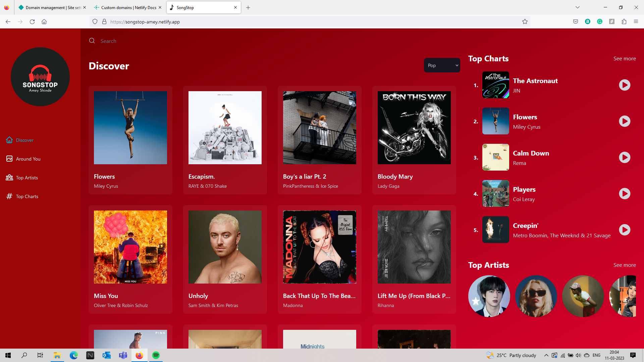Play The Astronaut by JIN
This screenshot has width=644, height=362.
click(625, 85)
